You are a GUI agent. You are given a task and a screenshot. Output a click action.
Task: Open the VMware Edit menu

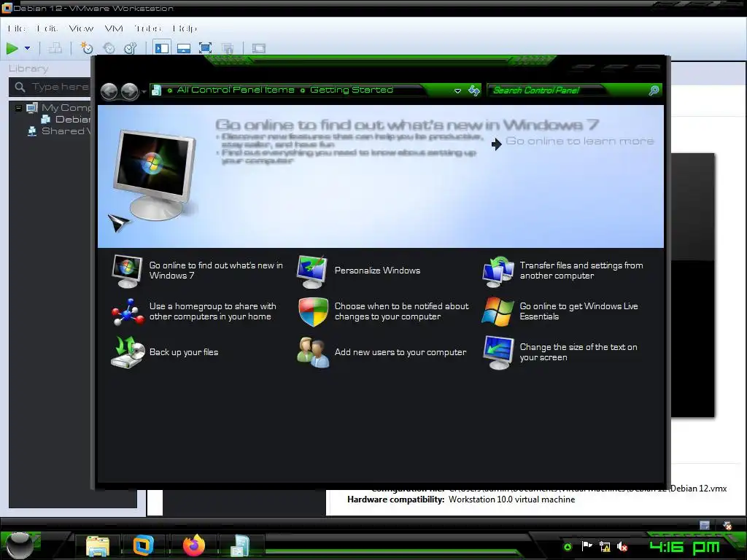point(47,28)
